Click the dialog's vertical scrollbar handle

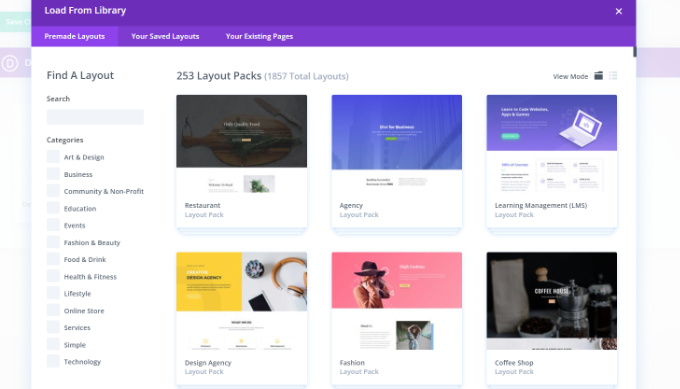click(634, 51)
